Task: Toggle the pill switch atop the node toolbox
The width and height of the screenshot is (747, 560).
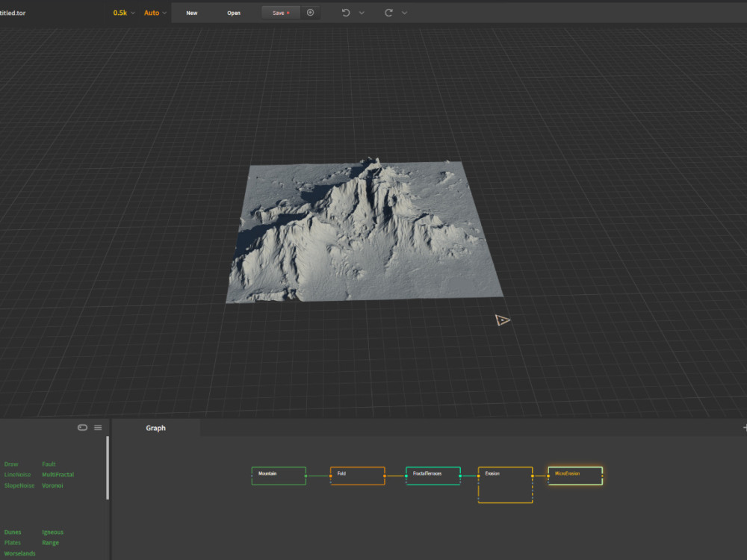Action: 82,427
